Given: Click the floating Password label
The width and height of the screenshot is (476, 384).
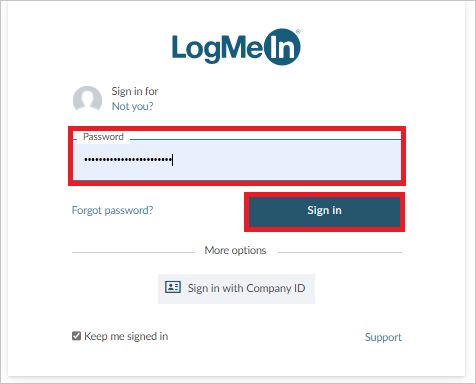Looking at the screenshot, I should coord(103,137).
